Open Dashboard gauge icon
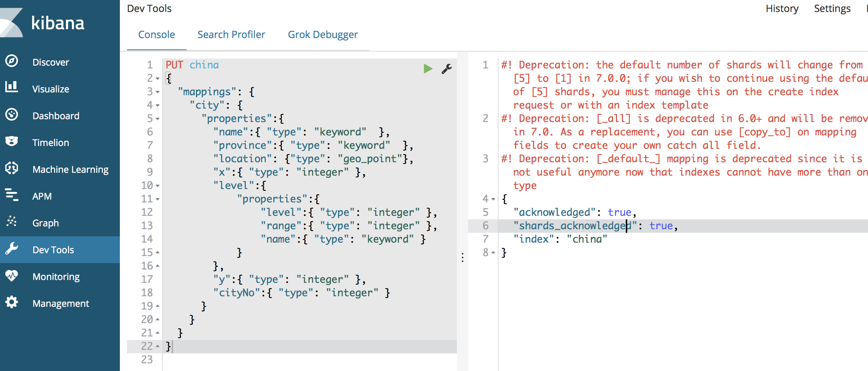The height and width of the screenshot is (371, 868). (12, 115)
